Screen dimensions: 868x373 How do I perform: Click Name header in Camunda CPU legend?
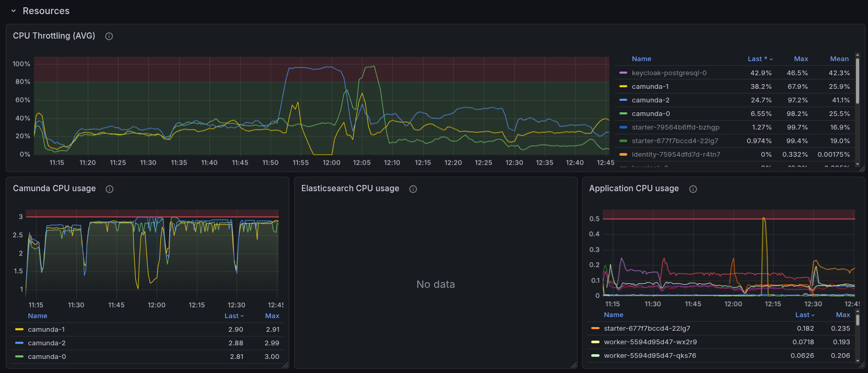[x=38, y=316]
